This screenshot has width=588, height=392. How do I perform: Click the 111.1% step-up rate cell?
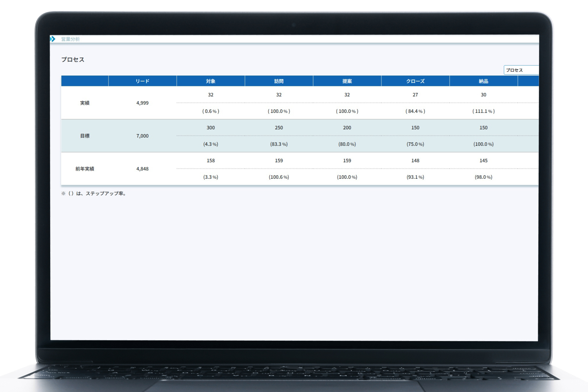click(483, 111)
